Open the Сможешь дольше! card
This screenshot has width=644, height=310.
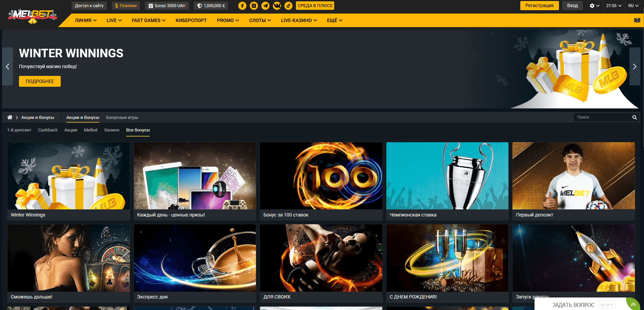pyautogui.click(x=68, y=263)
